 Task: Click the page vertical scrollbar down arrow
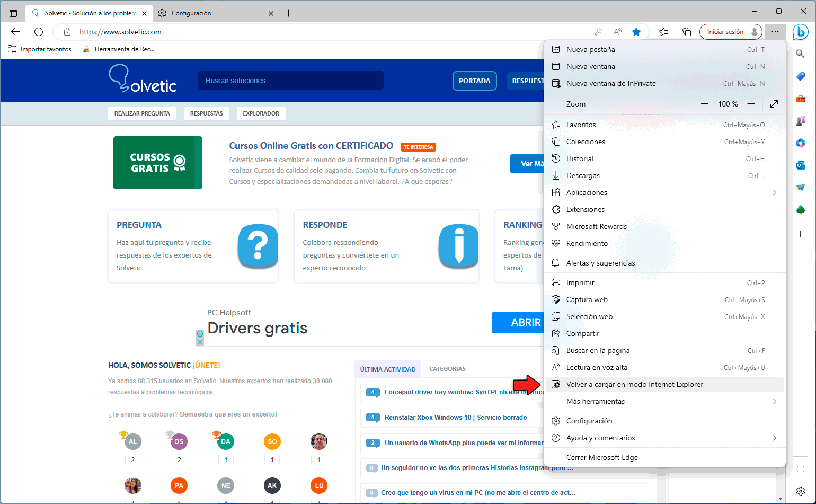pos(780,499)
